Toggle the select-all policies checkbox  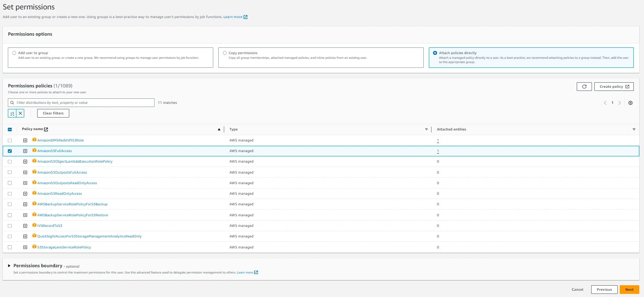(x=10, y=129)
